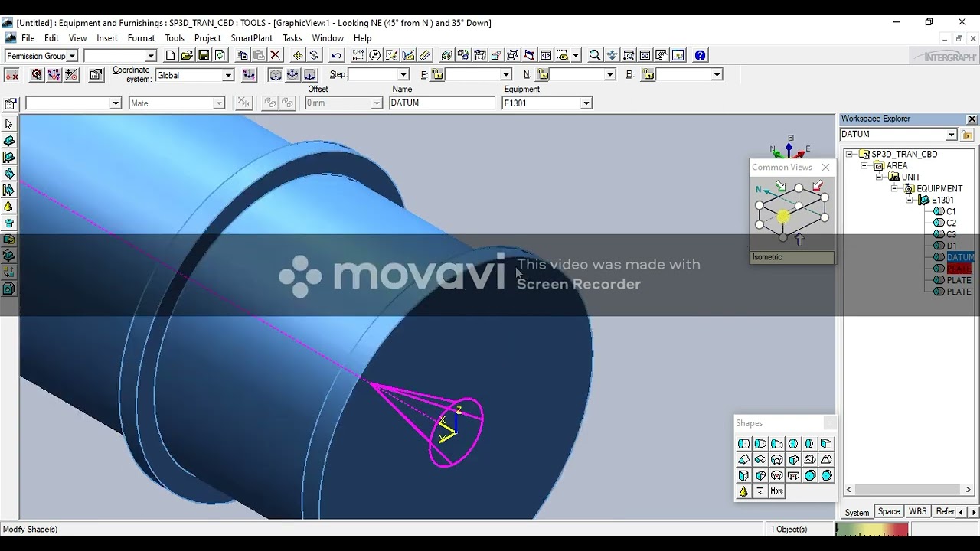
Task: Select C2 in the workspace tree
Action: 951,223
